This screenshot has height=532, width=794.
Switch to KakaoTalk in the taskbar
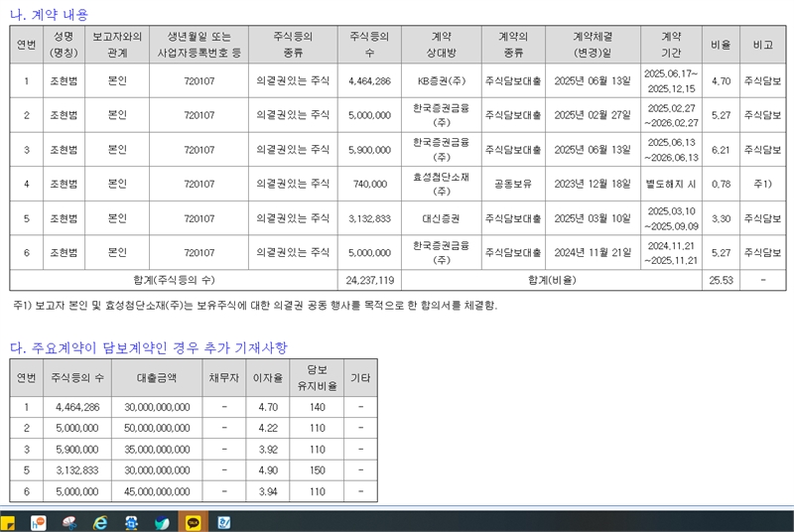pyautogui.click(x=193, y=522)
